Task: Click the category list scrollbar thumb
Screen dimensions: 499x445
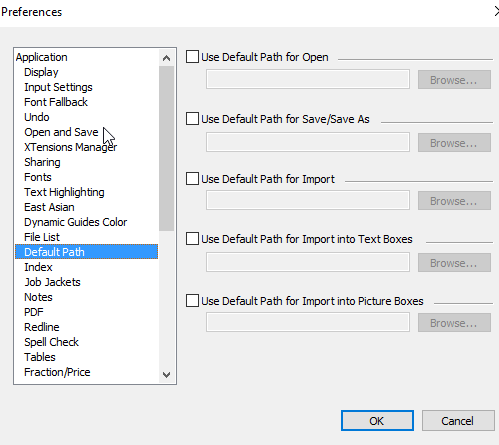Action: (x=166, y=148)
